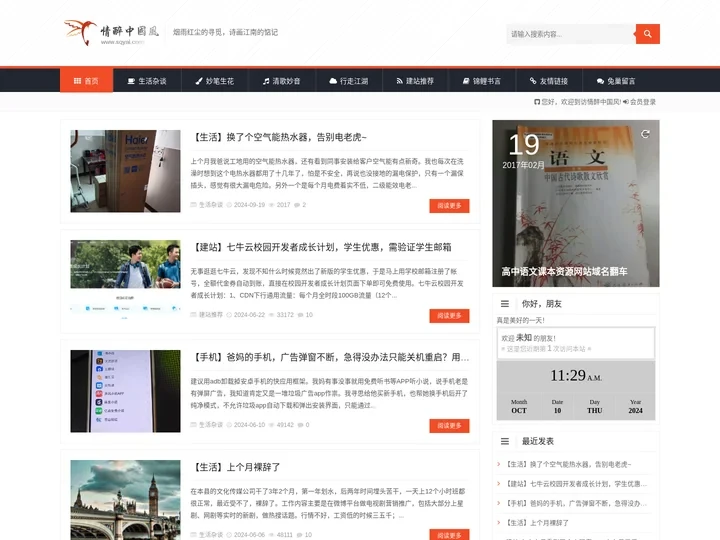Focus the search input field

[571, 34]
